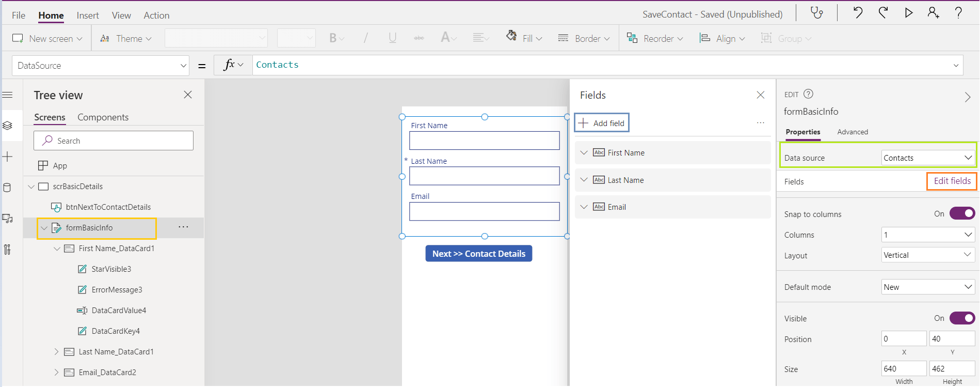The image size is (980, 387).
Task: Open the Data sources cylinder icon
Action: (x=8, y=188)
